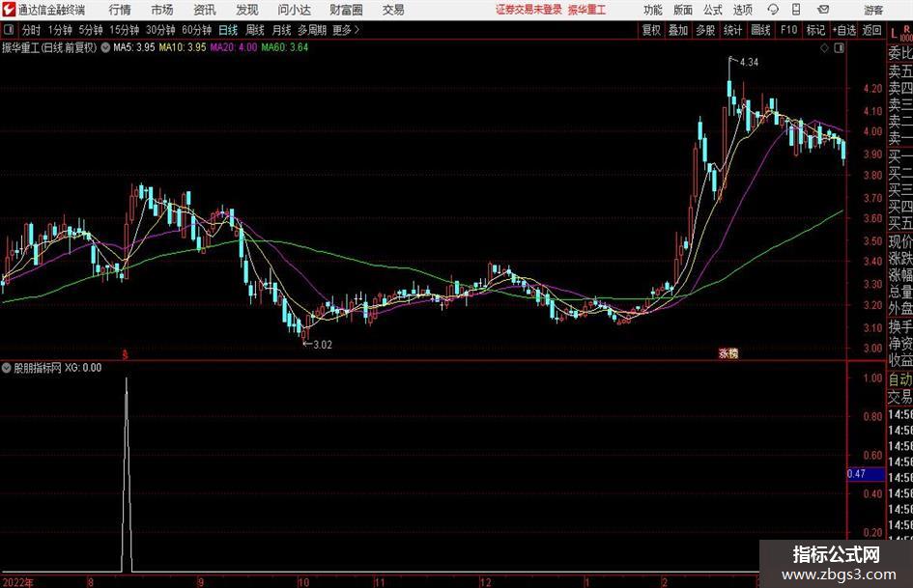Open the 财富圈 menu
The height and width of the screenshot is (588, 913).
(346, 10)
